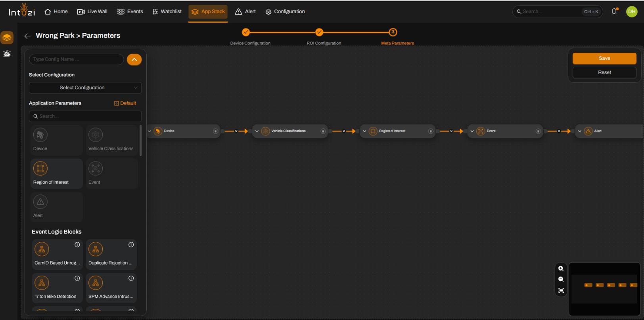Click the notification bell icon
Image resolution: width=644 pixels, height=320 pixels.
(614, 11)
